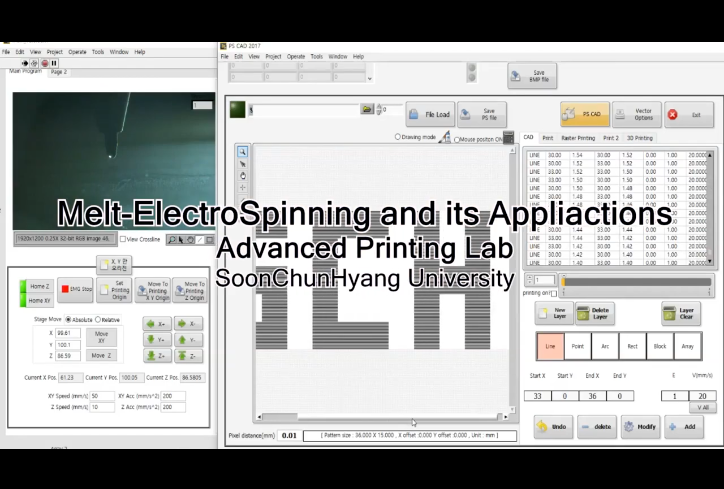Image resolution: width=724 pixels, height=489 pixels.
Task: Open the File menu in PS CAD 2017
Action: tap(224, 56)
